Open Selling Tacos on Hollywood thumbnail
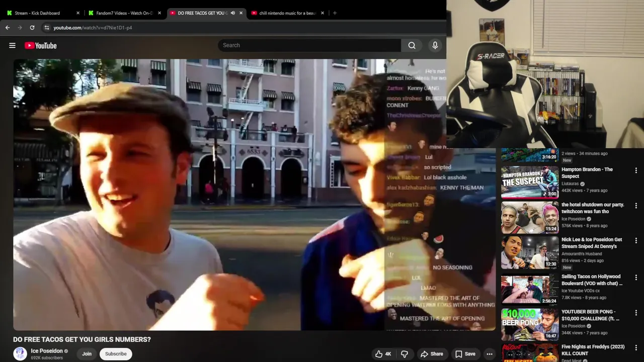Viewport: 644px width, 362px height. pos(530,289)
